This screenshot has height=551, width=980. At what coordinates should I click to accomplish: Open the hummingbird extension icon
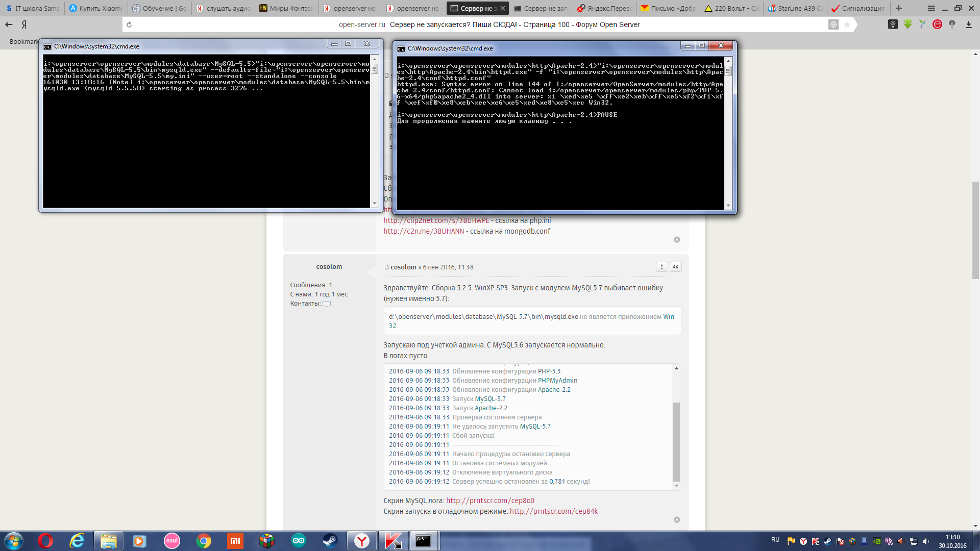[x=922, y=24]
